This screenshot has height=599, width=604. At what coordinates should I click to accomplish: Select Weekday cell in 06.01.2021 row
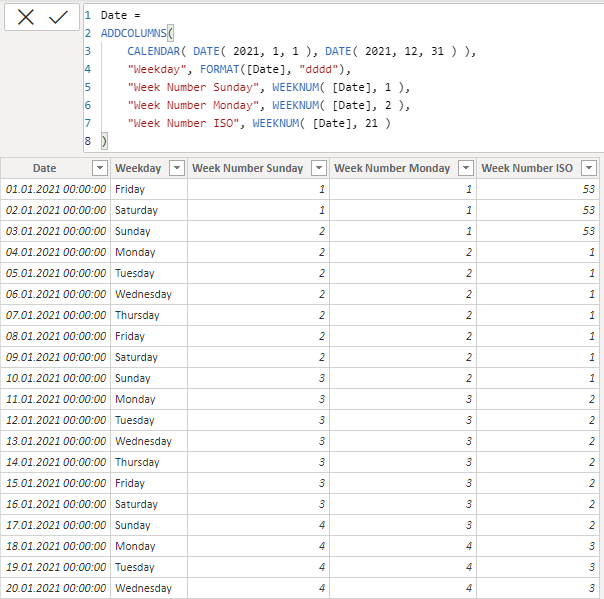[x=149, y=294]
